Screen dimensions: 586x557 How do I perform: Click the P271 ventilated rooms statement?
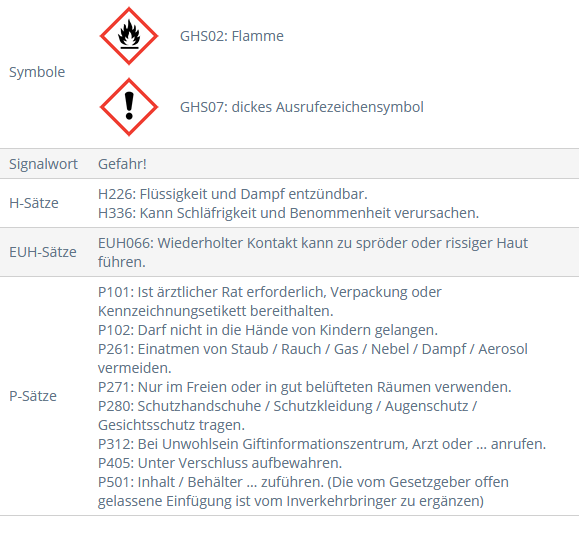coord(305,387)
